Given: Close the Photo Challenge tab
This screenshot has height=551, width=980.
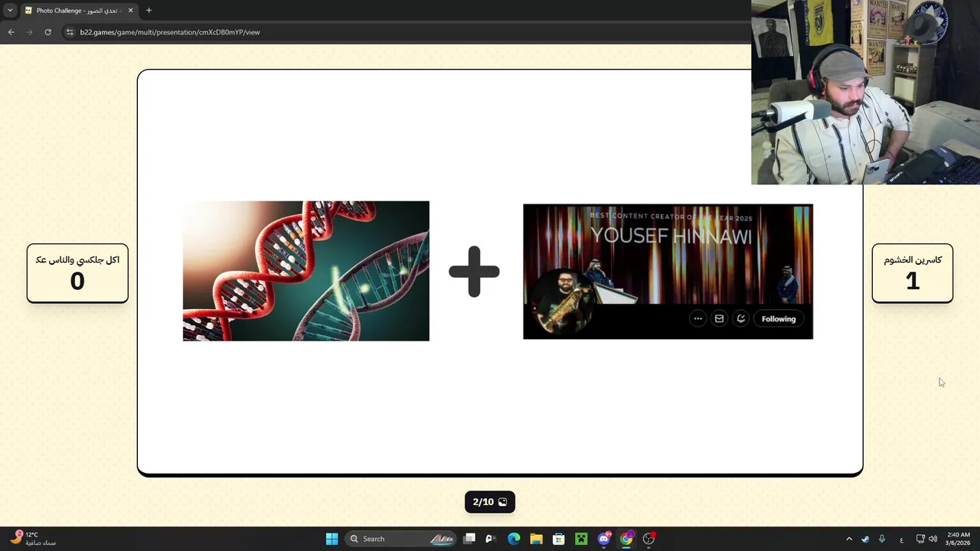Looking at the screenshot, I should (130, 11).
